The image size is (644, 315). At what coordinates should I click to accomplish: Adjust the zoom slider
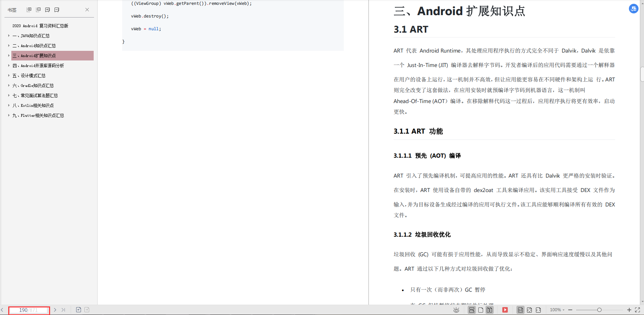pyautogui.click(x=599, y=310)
